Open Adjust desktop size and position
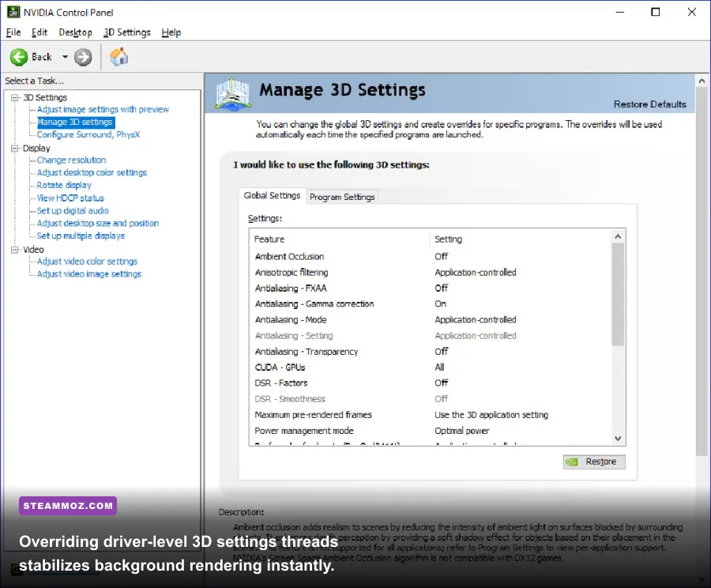This screenshot has width=711, height=588. click(x=98, y=223)
